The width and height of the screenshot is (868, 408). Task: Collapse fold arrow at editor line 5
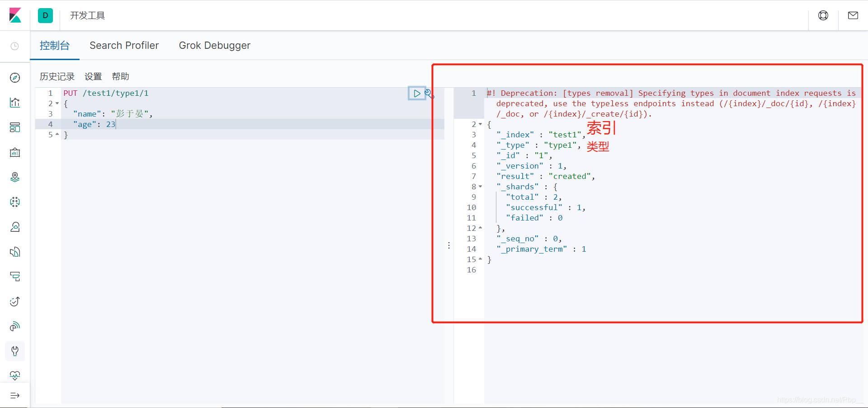(x=57, y=135)
